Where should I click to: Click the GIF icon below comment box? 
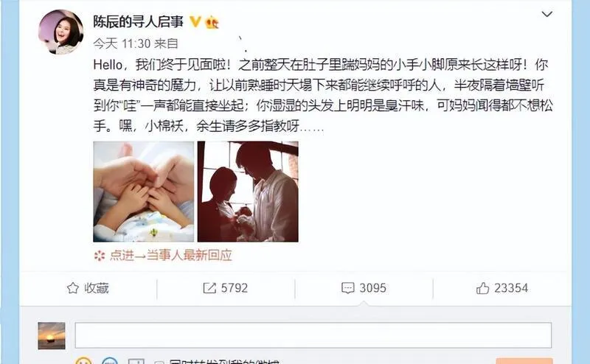110,361
